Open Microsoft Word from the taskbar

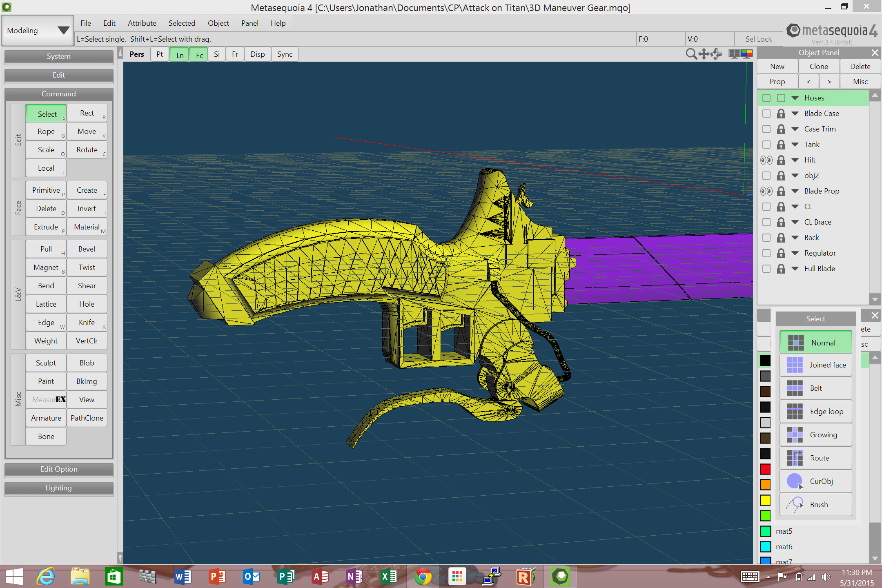183,577
